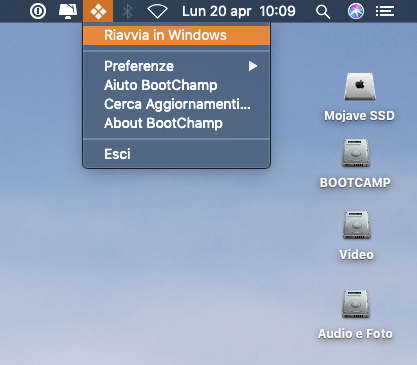Open the 1Password menu bar icon
417x365 pixels.
pyautogui.click(x=38, y=11)
